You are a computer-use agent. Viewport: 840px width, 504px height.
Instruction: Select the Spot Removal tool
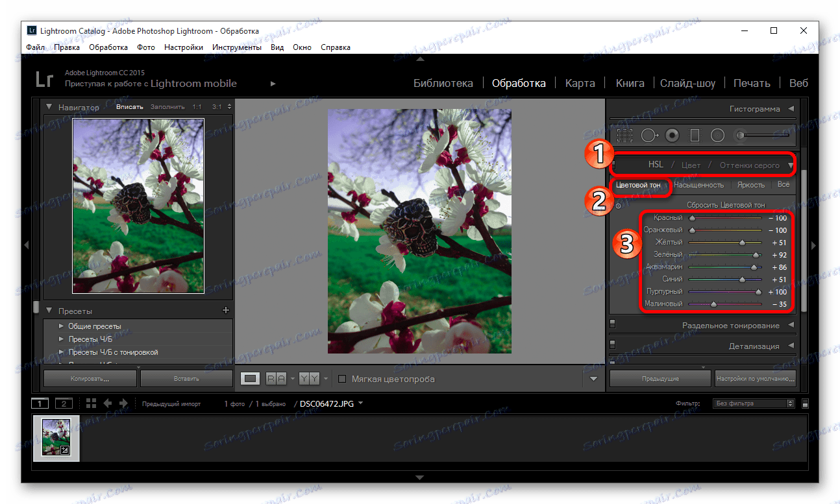click(650, 135)
